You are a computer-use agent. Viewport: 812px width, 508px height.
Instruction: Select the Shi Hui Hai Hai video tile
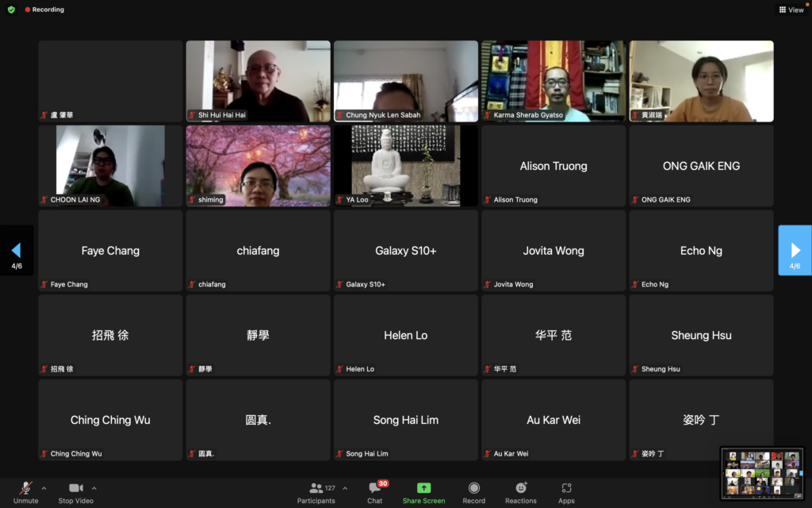[258, 81]
